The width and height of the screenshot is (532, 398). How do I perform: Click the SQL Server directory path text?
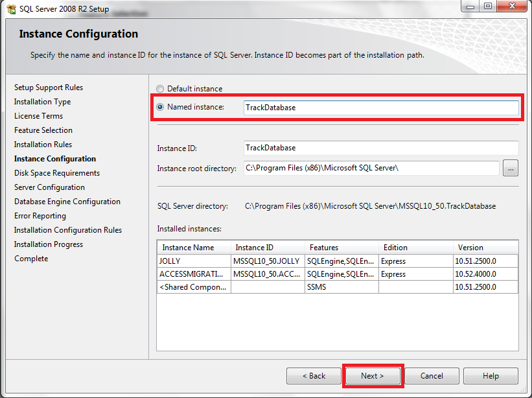pos(370,206)
